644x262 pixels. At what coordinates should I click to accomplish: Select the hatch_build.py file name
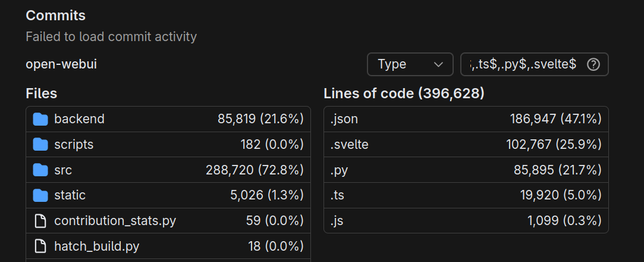coord(97,247)
